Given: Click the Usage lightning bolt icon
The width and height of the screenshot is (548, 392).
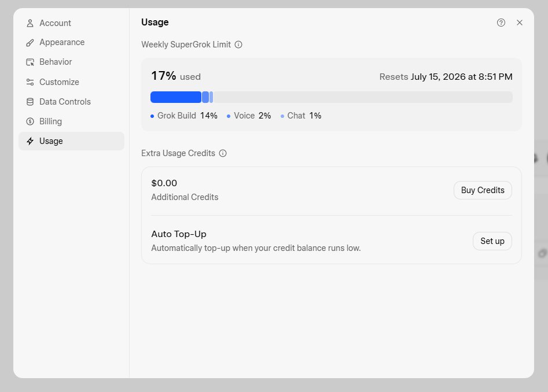Looking at the screenshot, I should (30, 141).
